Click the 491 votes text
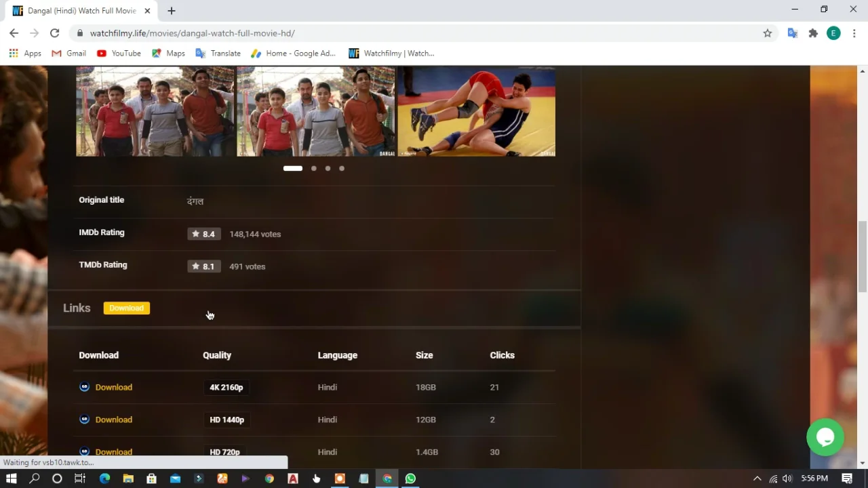Screen dimensions: 868x488 tap(248, 266)
